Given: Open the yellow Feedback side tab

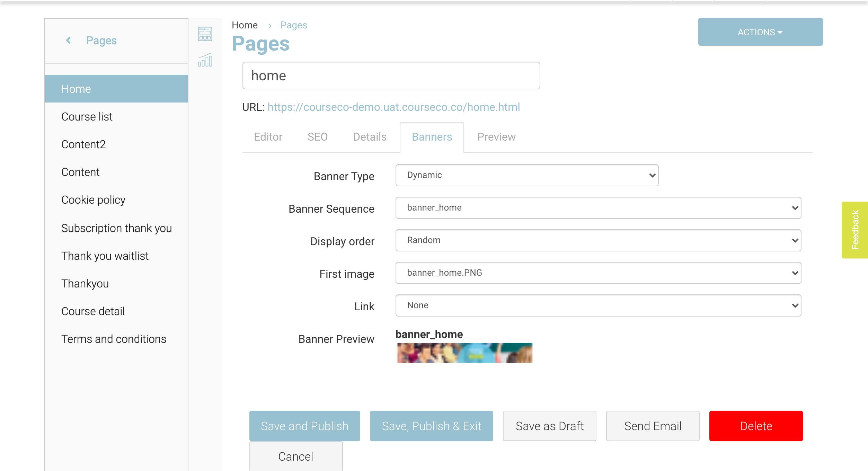Looking at the screenshot, I should (854, 230).
